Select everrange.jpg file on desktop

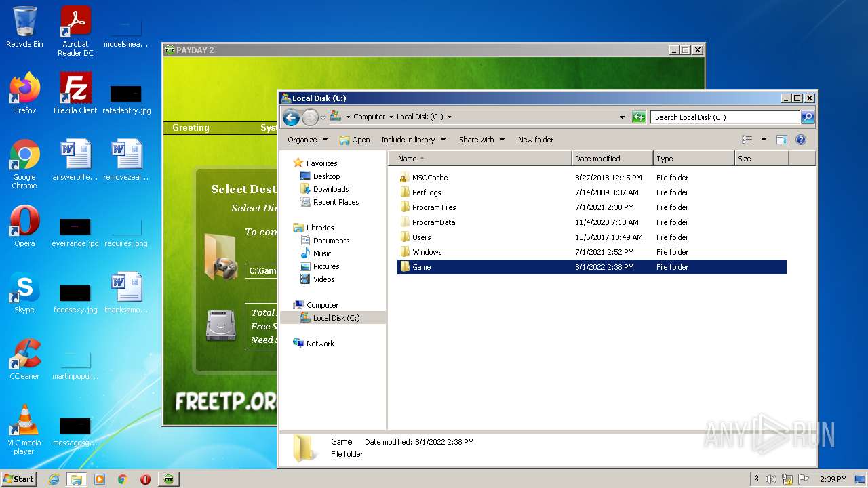pos(75,232)
